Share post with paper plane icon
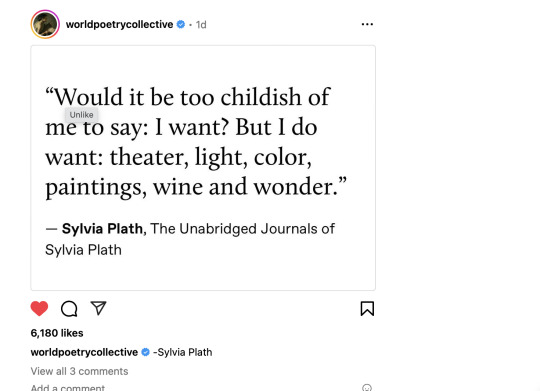Screen dimensions: 540x391 (98, 308)
